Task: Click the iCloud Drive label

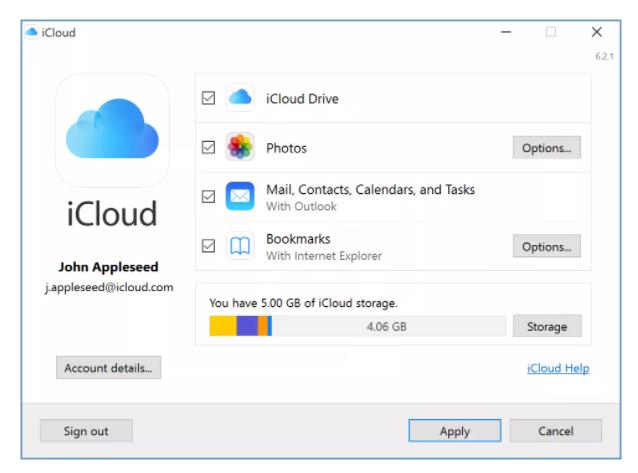Action: coord(302,99)
